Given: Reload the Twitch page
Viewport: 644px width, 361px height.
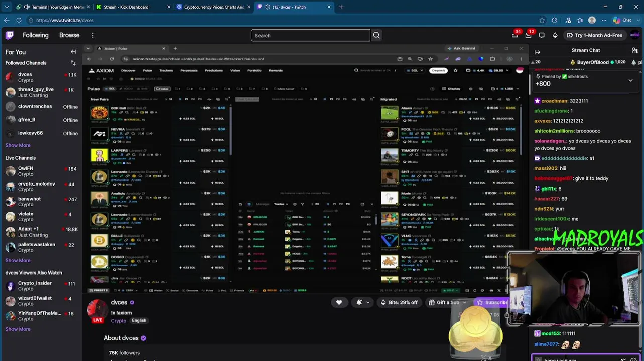Looking at the screenshot, I should click(19, 20).
